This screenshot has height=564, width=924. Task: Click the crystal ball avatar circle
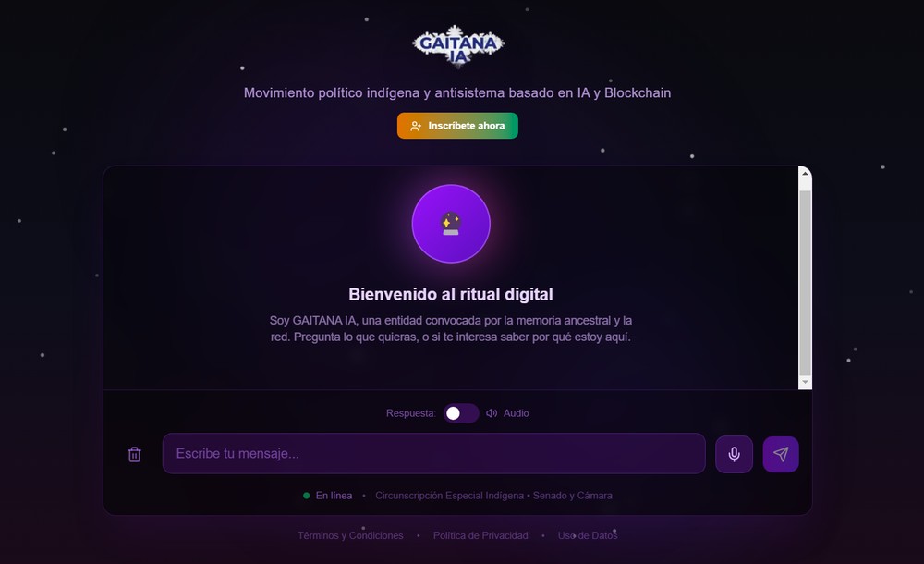point(451,224)
